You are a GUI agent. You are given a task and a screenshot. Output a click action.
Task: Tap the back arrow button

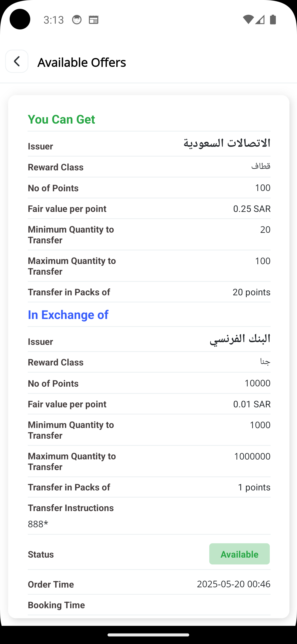[17, 61]
